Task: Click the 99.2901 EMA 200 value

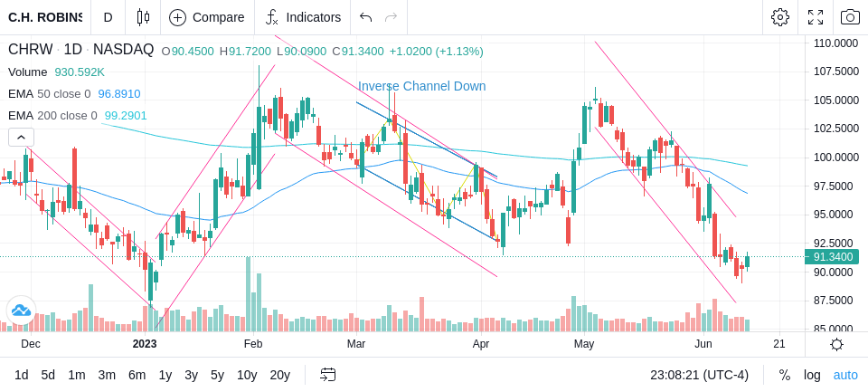Action: [125, 115]
